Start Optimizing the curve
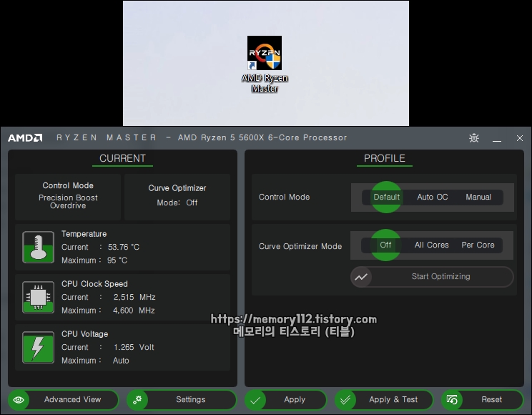 [x=432, y=277]
